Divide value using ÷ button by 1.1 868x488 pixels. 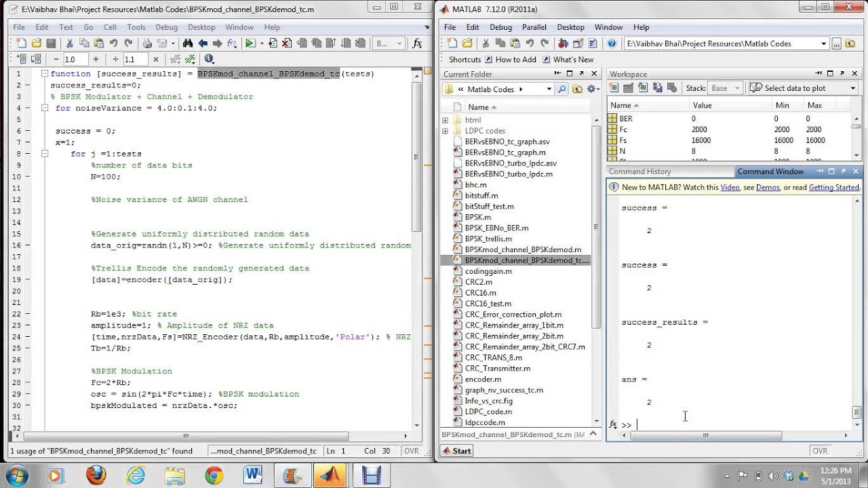pyautogui.click(x=115, y=60)
